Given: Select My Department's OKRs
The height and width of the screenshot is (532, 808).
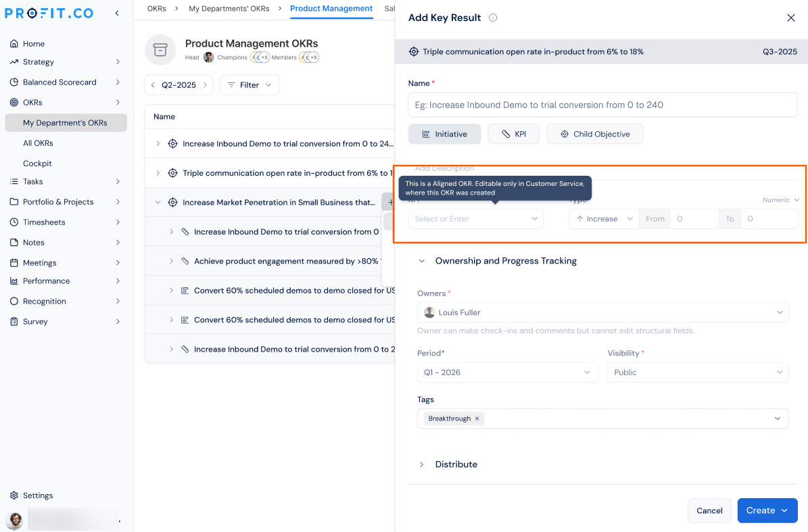Looking at the screenshot, I should point(66,122).
